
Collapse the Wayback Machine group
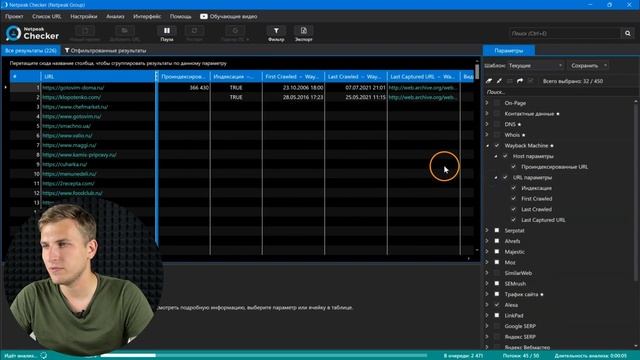click(x=487, y=146)
